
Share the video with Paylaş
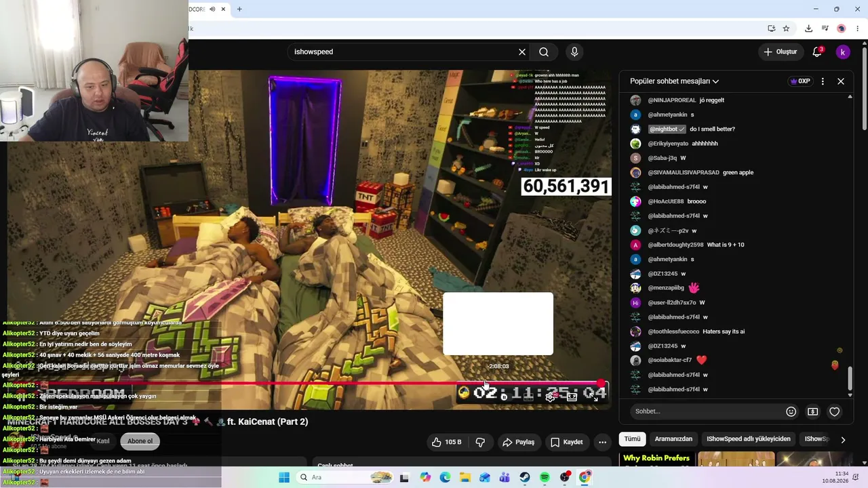519,442
